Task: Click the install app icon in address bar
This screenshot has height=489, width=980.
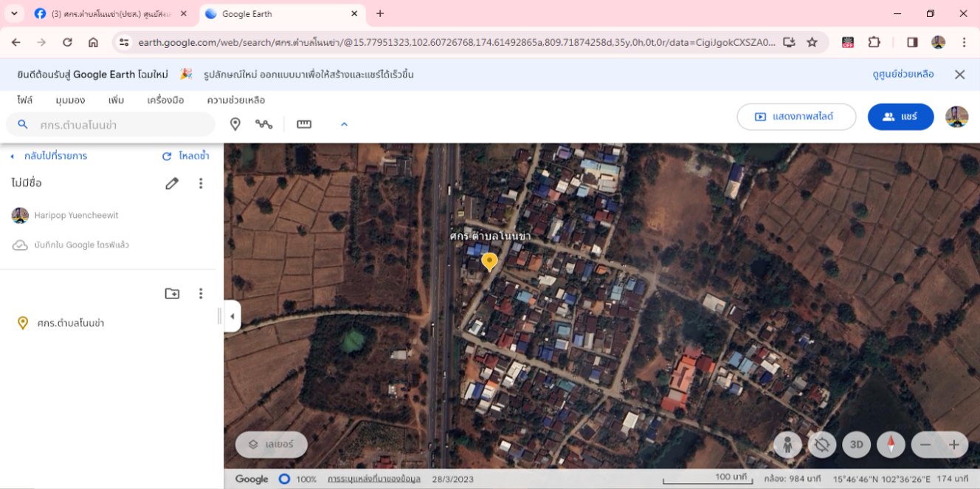Action: pos(789,42)
